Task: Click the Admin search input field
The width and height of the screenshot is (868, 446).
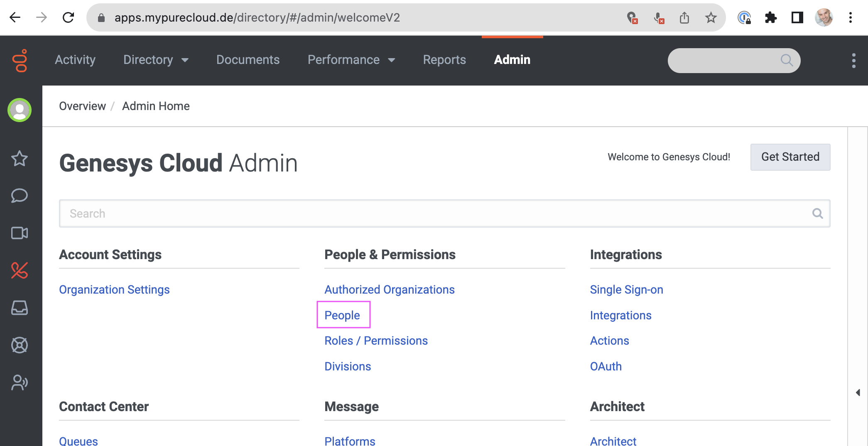Action: 436,213
